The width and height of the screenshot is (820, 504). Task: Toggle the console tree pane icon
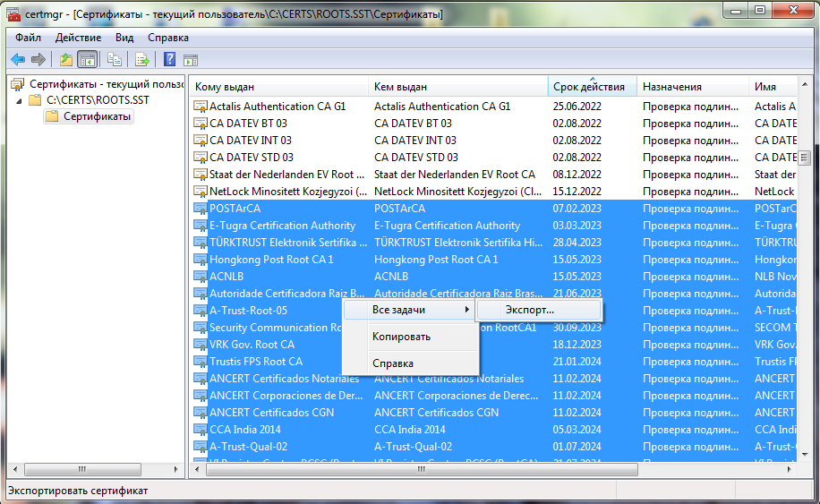click(88, 60)
